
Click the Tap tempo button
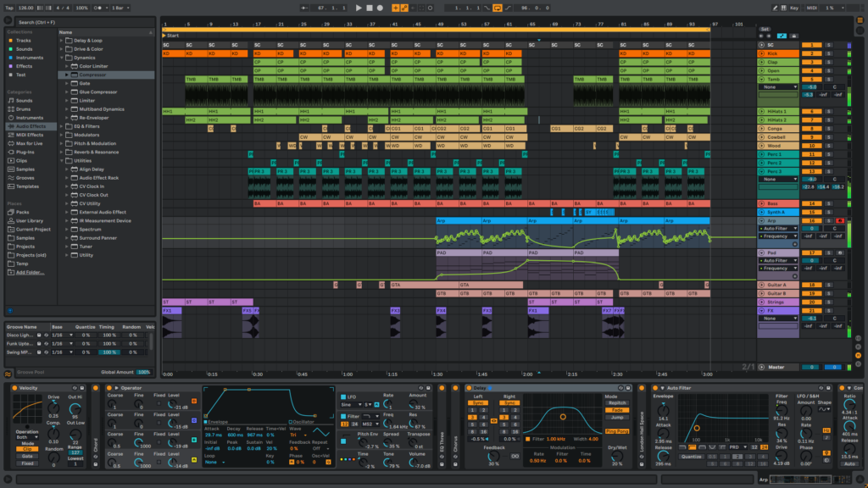pyautogui.click(x=10, y=7)
